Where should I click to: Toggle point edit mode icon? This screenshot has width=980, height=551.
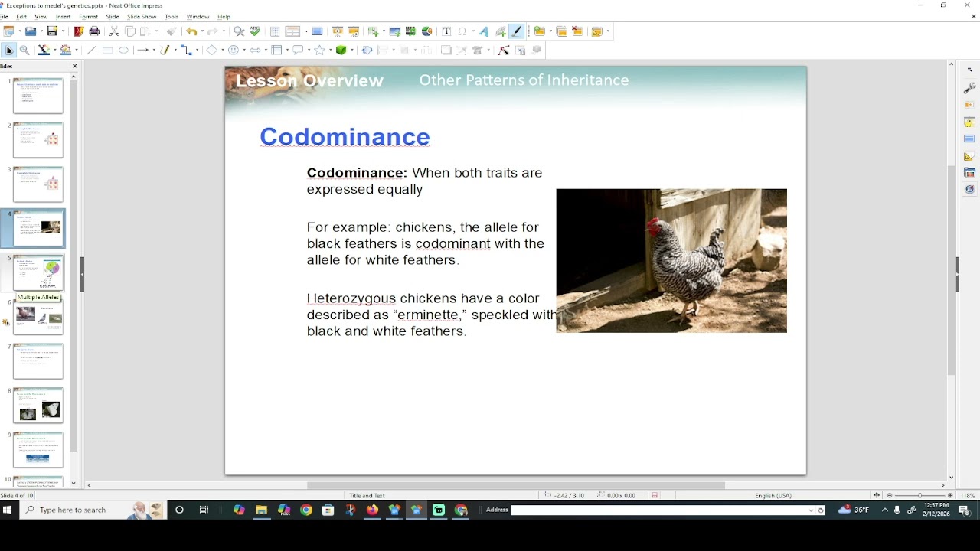pyautogui.click(x=504, y=51)
